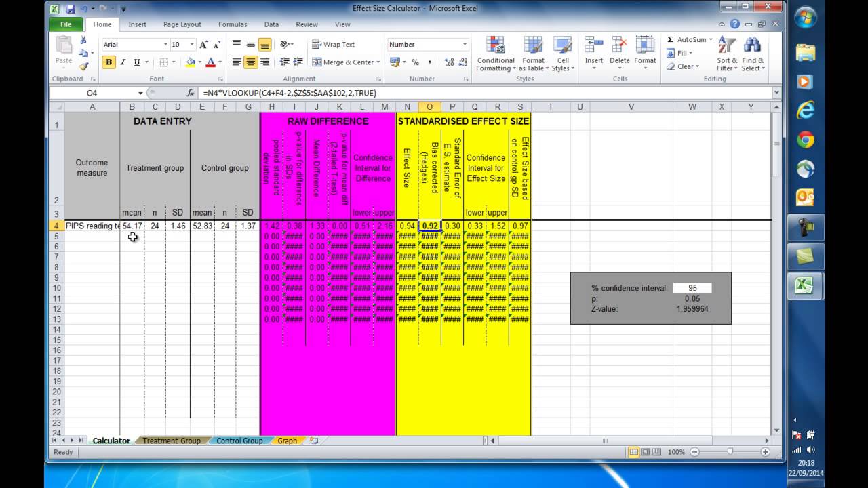Switch to the Data ribbon tab
Viewport: 868px width, 488px height.
click(x=271, y=24)
